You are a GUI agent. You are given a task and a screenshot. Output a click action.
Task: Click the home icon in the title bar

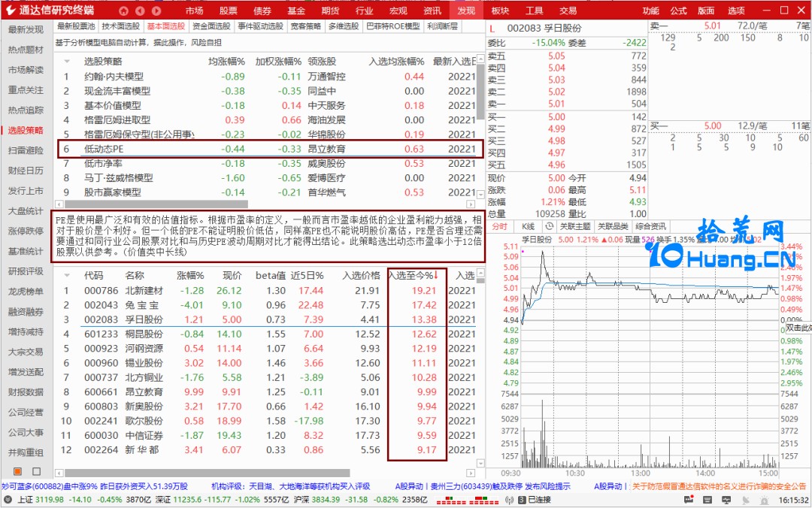pyautogui.click(x=123, y=11)
